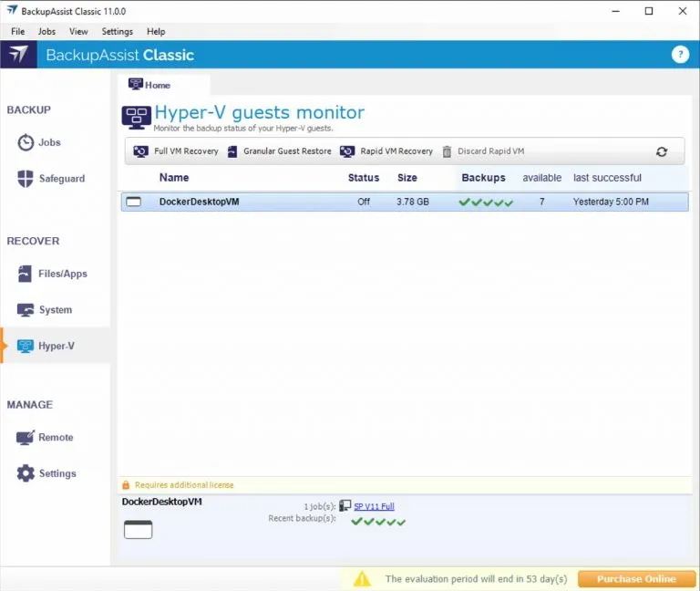Open the SP V11 Full job link
Viewport: 700px width, 591px height.
click(x=374, y=506)
